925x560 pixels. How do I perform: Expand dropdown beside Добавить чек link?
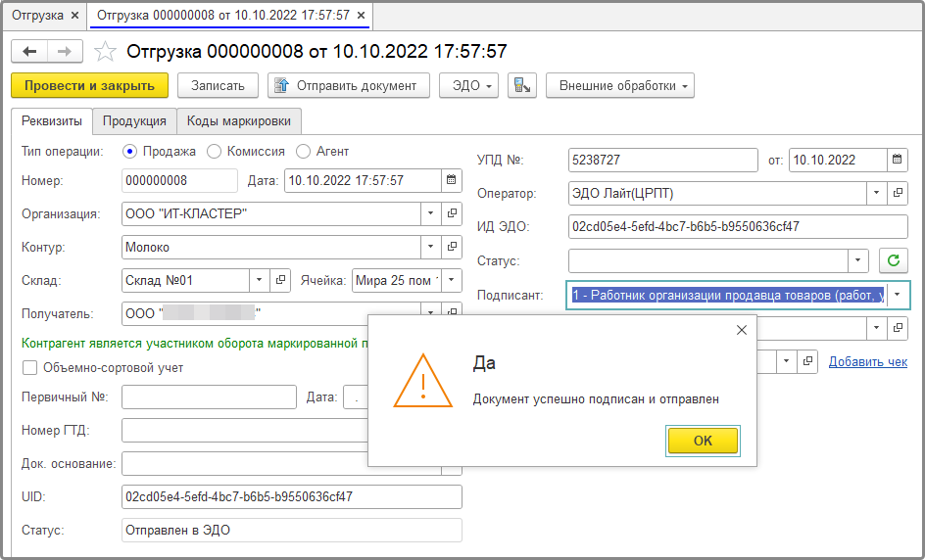click(787, 360)
